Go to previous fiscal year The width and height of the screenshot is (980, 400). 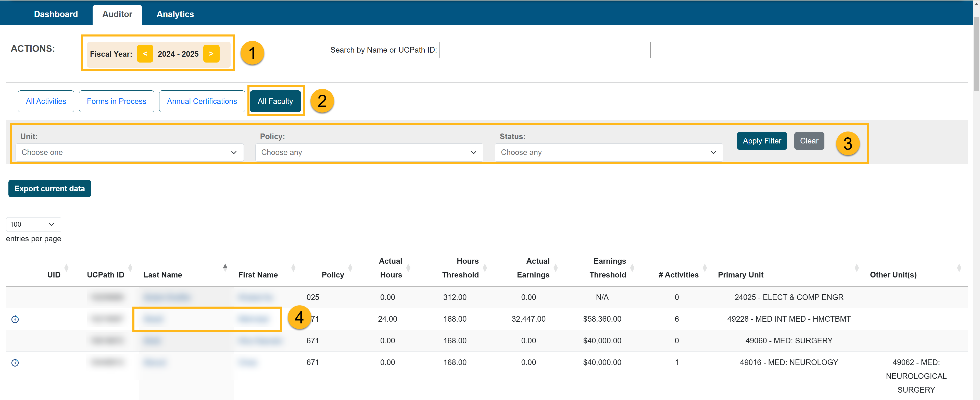(145, 54)
